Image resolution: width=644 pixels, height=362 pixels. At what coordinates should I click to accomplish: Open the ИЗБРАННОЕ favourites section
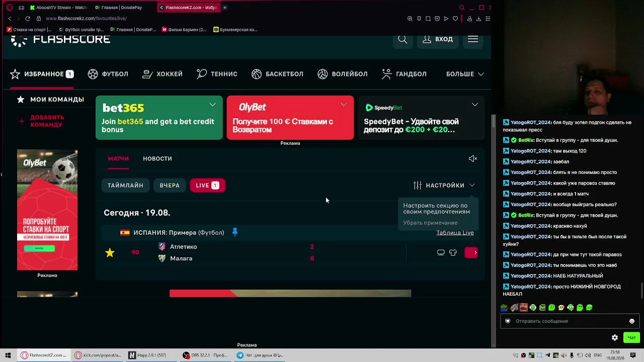42,74
